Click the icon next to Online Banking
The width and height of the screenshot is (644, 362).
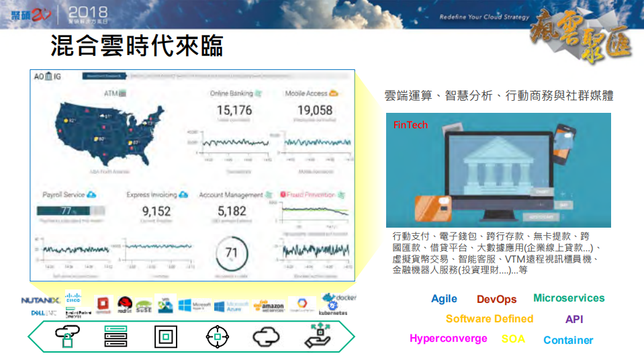pyautogui.click(x=259, y=93)
